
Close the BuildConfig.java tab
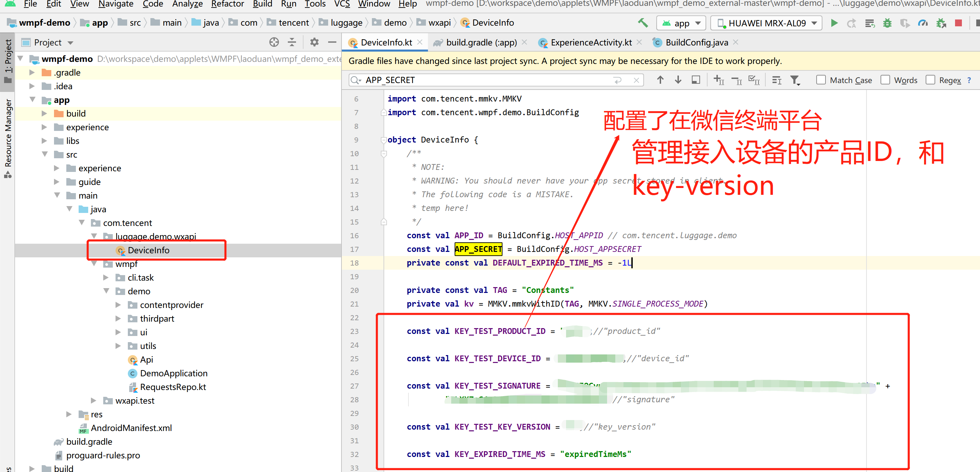click(735, 42)
